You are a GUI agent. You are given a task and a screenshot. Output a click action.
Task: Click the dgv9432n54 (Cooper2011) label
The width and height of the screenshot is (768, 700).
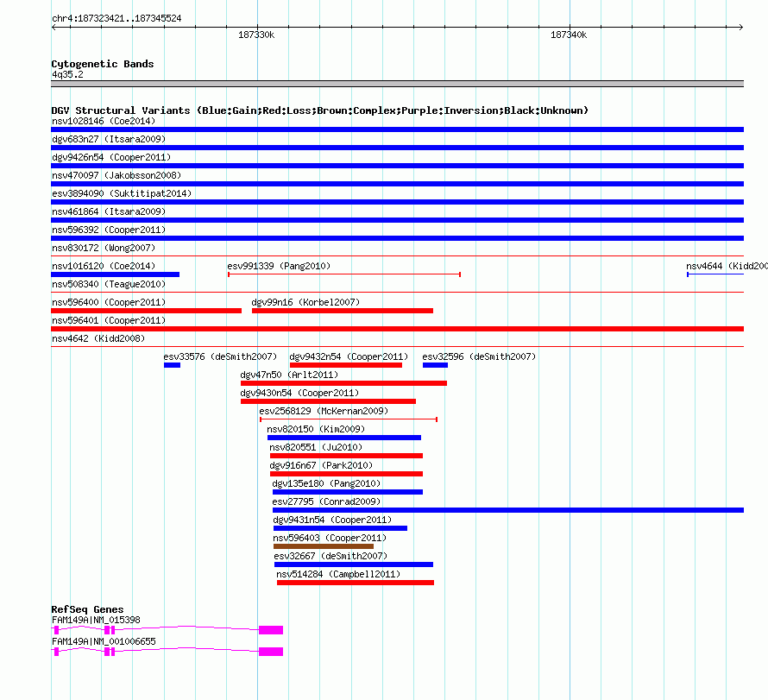click(x=349, y=356)
